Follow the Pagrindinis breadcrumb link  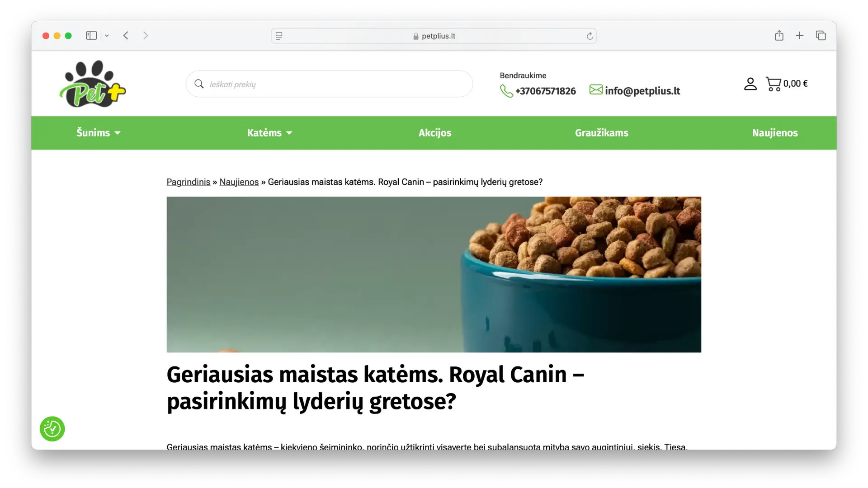pyautogui.click(x=189, y=182)
